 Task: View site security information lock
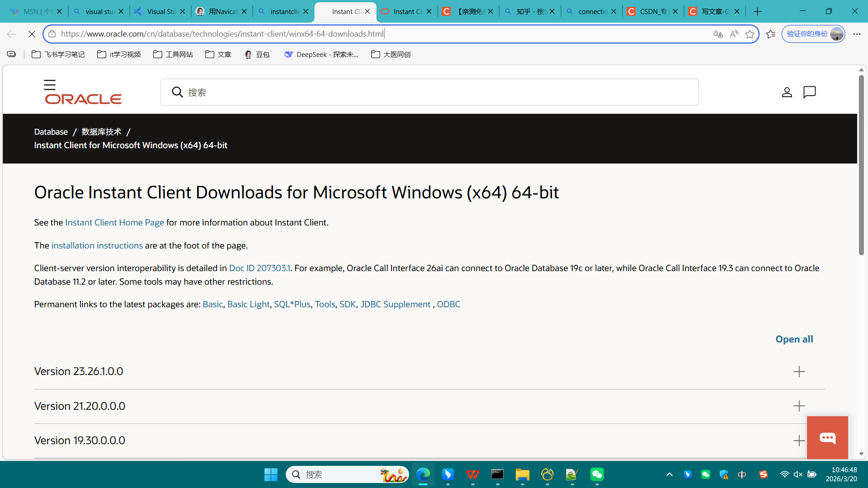[52, 34]
